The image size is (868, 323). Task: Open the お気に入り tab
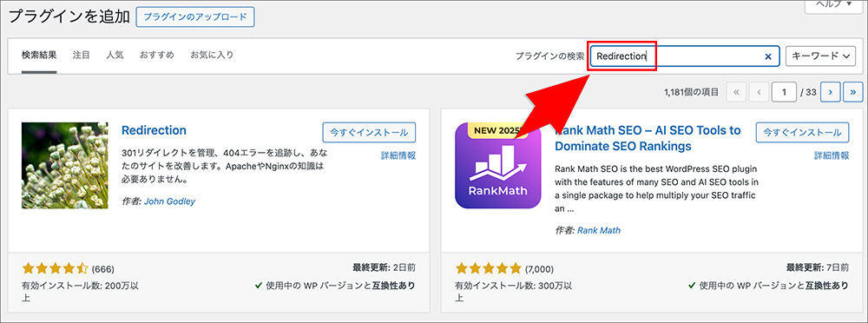pyautogui.click(x=212, y=55)
